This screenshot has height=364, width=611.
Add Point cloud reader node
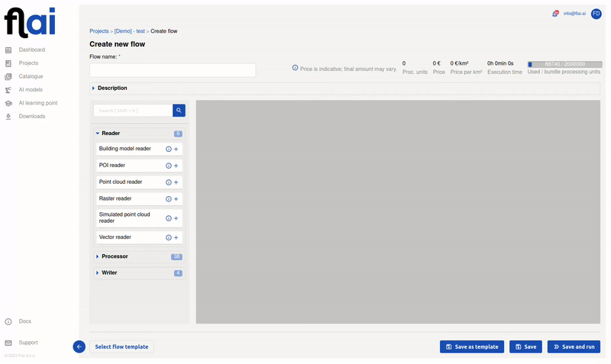point(176,182)
